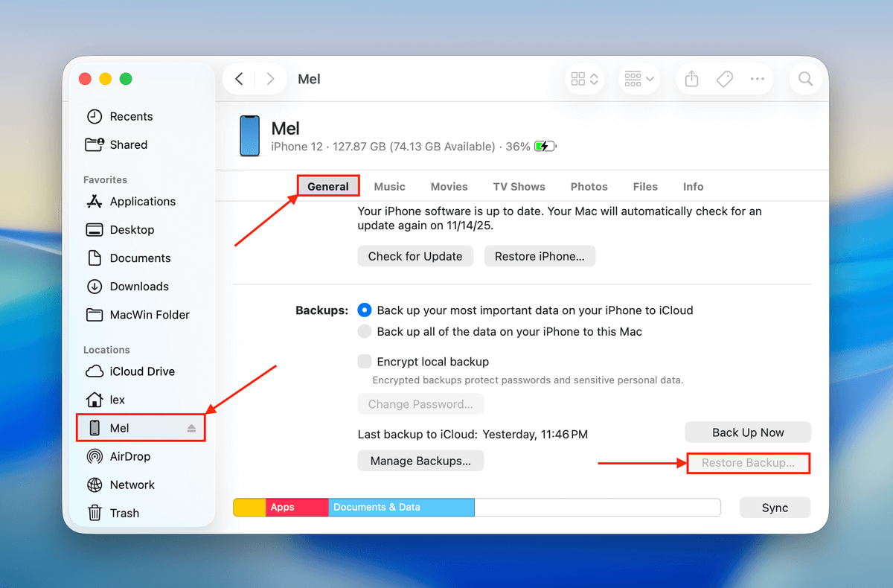Screen dimensions: 893x588
Task: Open the group-by dropdown in the toolbar
Action: coord(638,78)
